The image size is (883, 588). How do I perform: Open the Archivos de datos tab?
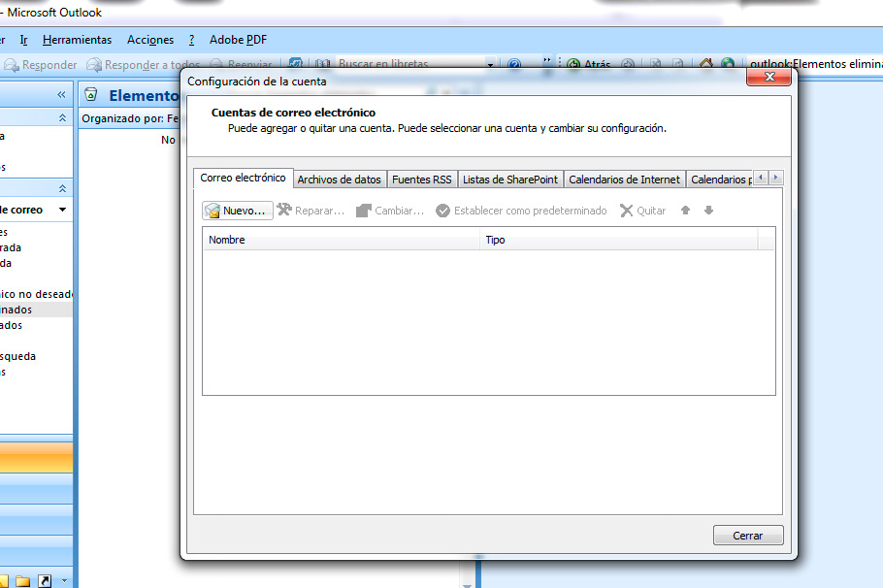[339, 180]
